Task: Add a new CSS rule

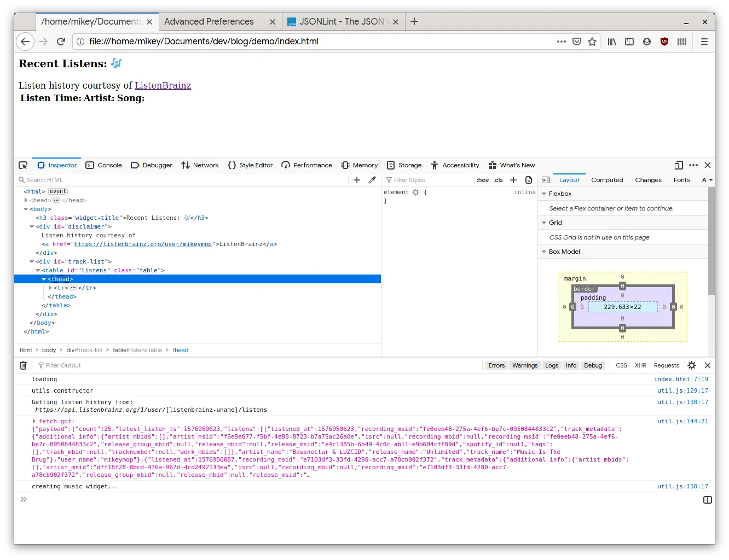Action: pyautogui.click(x=513, y=180)
